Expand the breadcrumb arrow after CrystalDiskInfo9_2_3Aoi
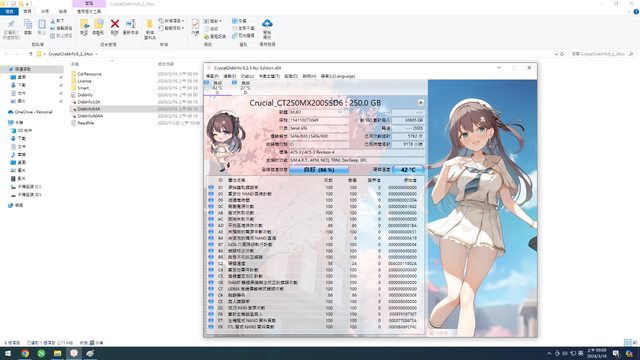The width and height of the screenshot is (640, 360). tap(97, 54)
